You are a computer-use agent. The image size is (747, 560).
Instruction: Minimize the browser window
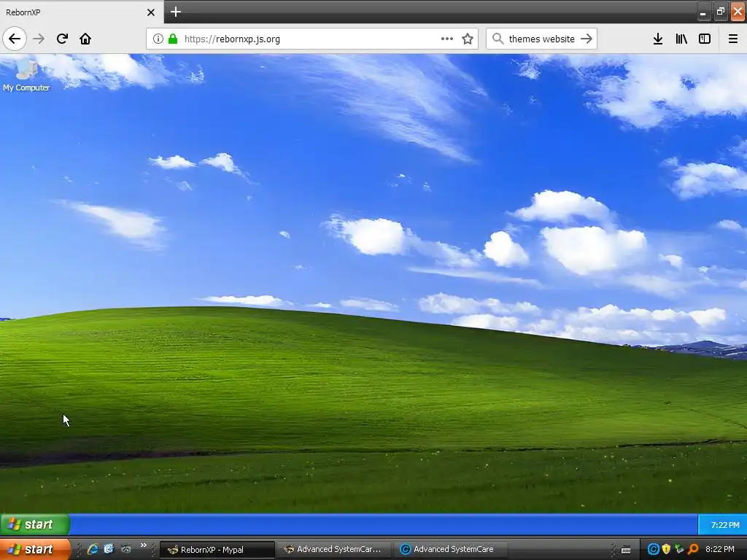pyautogui.click(x=703, y=12)
